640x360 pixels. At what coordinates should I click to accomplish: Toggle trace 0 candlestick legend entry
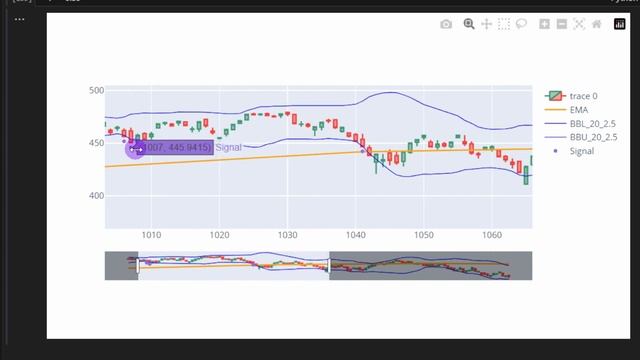571,96
